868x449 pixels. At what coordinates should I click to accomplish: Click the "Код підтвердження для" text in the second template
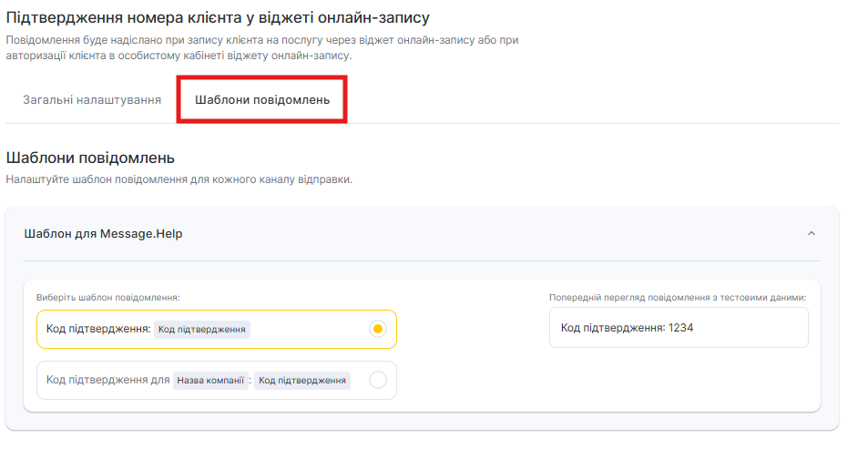click(107, 381)
